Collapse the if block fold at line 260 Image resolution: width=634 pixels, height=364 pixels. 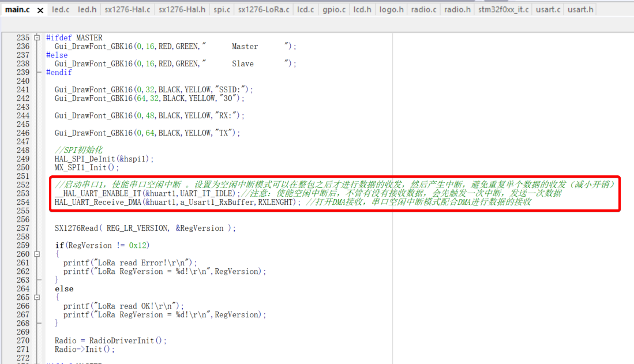click(x=37, y=254)
